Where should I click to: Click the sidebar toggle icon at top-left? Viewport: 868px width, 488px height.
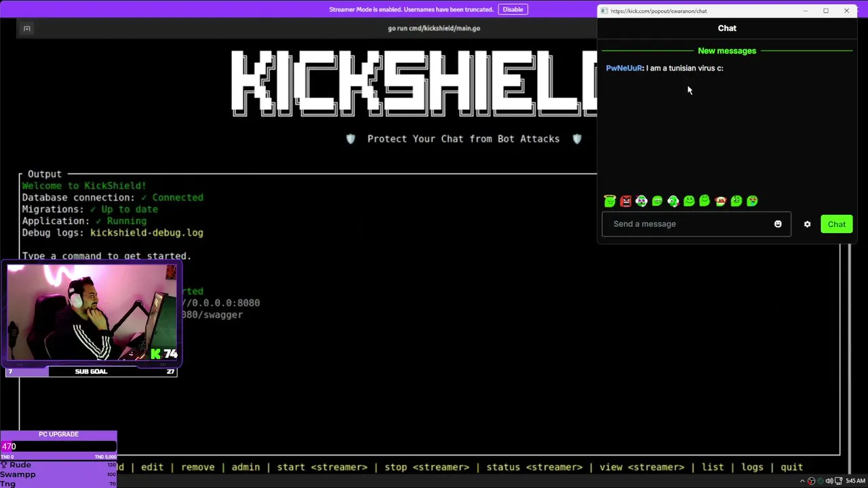click(x=27, y=28)
